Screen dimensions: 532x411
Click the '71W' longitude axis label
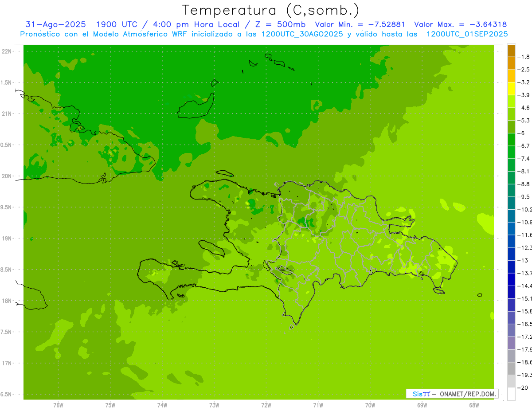click(318, 405)
